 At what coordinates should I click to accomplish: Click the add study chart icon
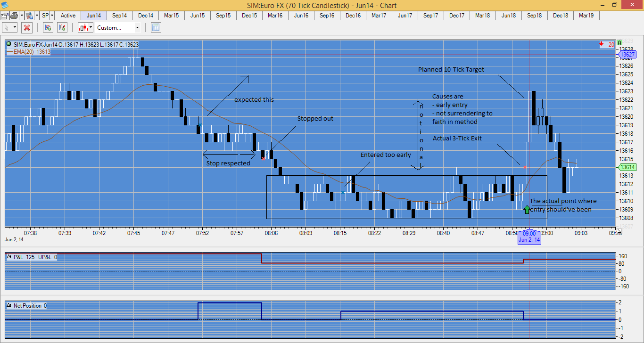(48, 28)
